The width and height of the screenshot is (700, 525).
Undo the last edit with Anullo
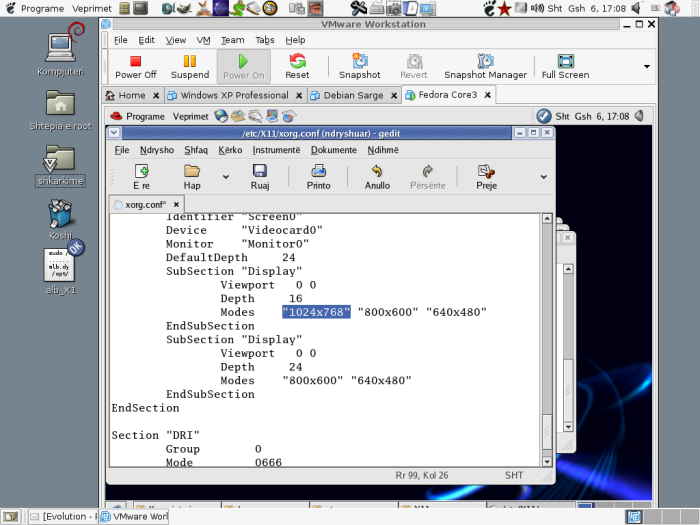coord(377,177)
